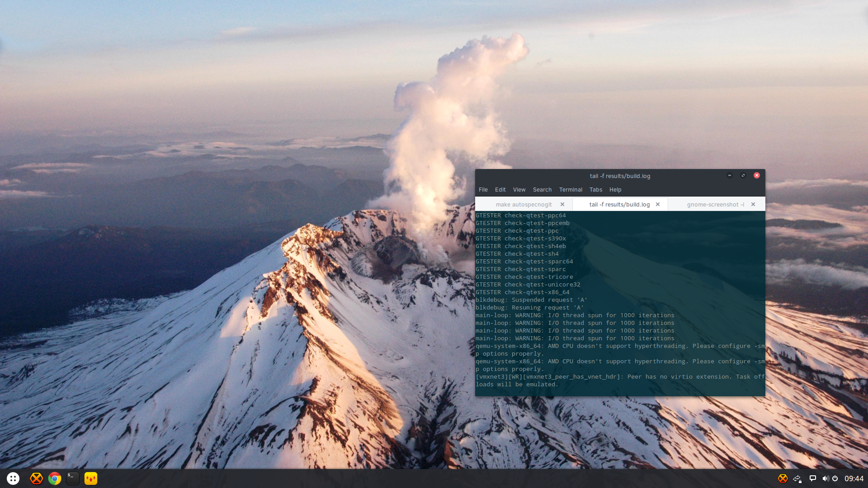Open the notifications chat tray icon
Viewport: 868px width, 488px height.
813,479
